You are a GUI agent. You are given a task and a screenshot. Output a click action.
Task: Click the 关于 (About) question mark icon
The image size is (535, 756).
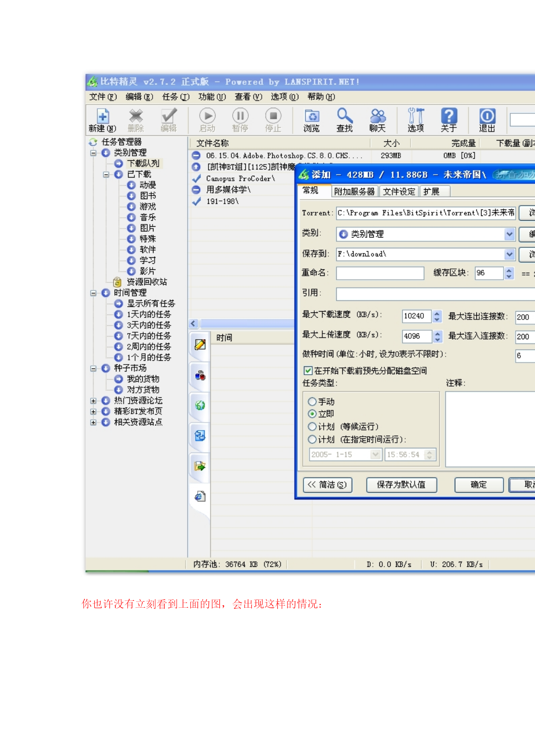[x=449, y=120]
